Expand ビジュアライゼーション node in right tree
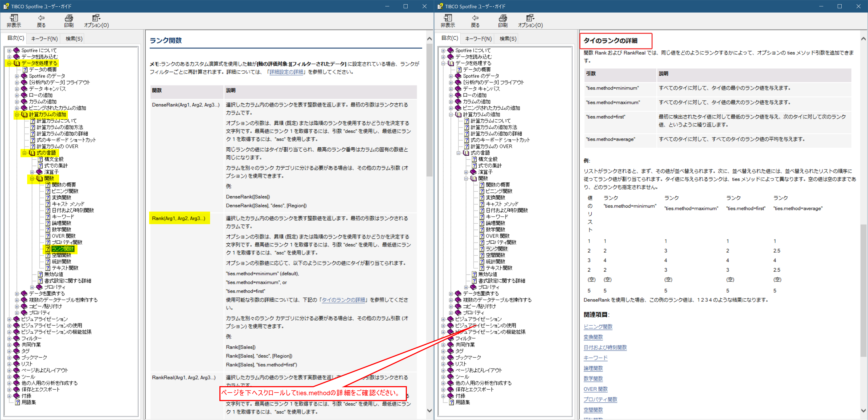868x420 pixels. point(443,319)
